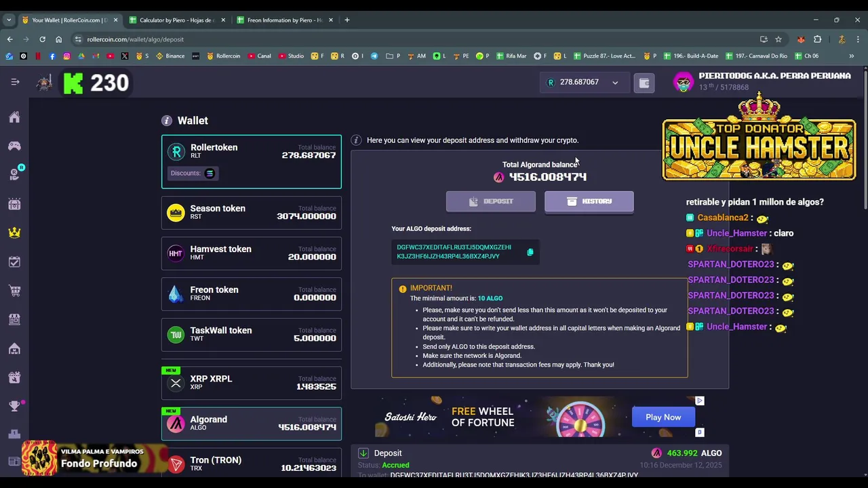Click the 463.992 ALGO deposit entry
Screen dimensions: 868x488
[x=540, y=461]
